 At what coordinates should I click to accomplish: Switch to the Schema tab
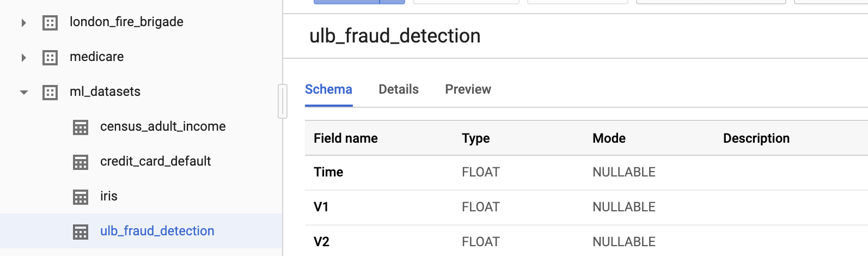coord(328,89)
